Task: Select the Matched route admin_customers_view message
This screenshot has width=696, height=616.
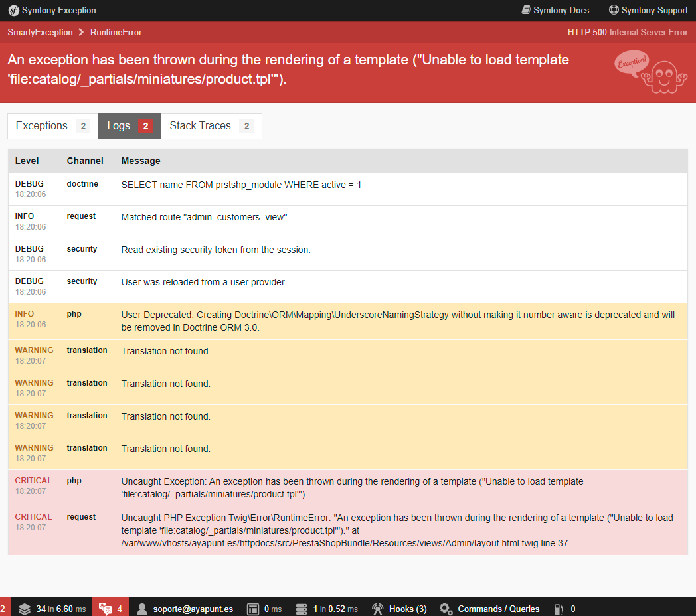Action: pos(205,217)
